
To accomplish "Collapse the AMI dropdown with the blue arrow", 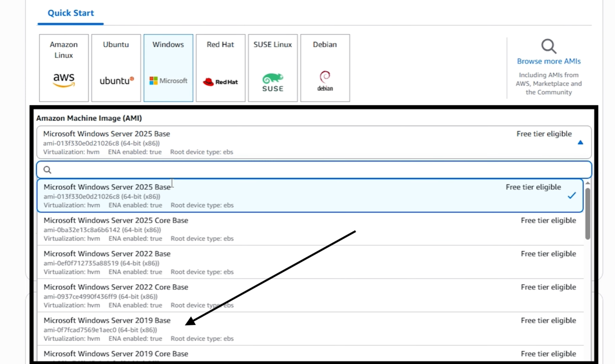I will 580,143.
